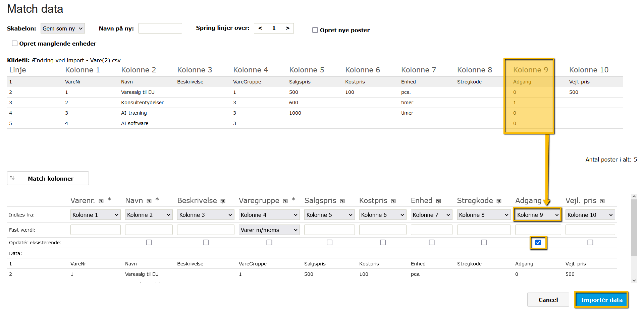Click the info icon beside Kostpris header
Image resolution: width=644 pixels, height=312 pixels.
click(393, 201)
